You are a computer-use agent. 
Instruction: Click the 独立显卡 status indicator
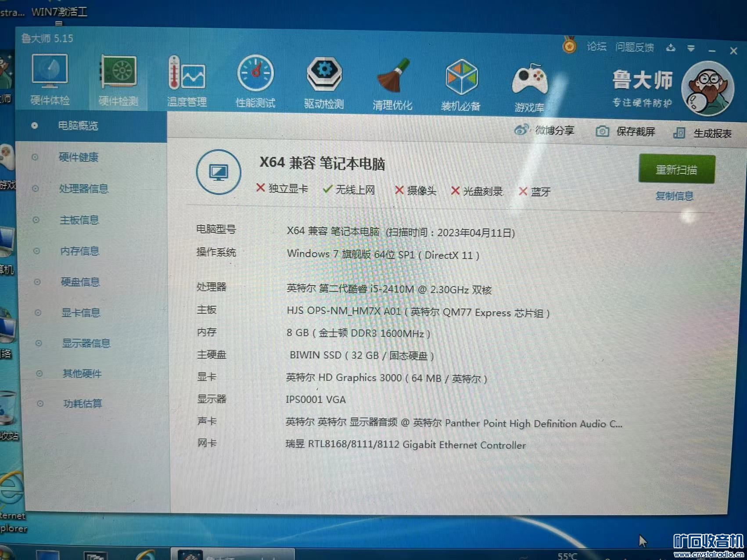[282, 188]
